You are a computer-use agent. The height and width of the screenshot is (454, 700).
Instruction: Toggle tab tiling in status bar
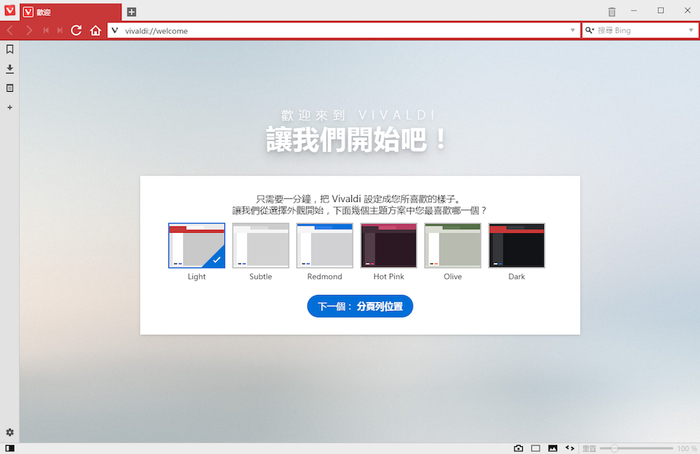tap(536, 448)
